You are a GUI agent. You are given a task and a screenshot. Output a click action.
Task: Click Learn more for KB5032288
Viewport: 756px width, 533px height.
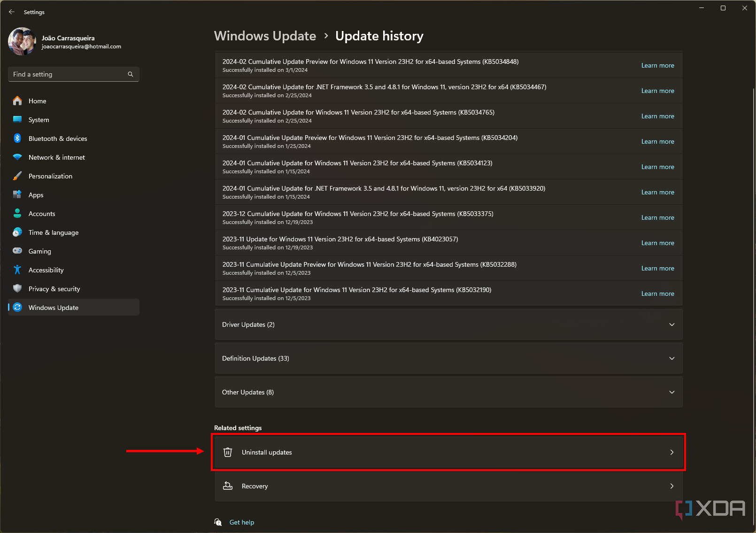point(657,268)
